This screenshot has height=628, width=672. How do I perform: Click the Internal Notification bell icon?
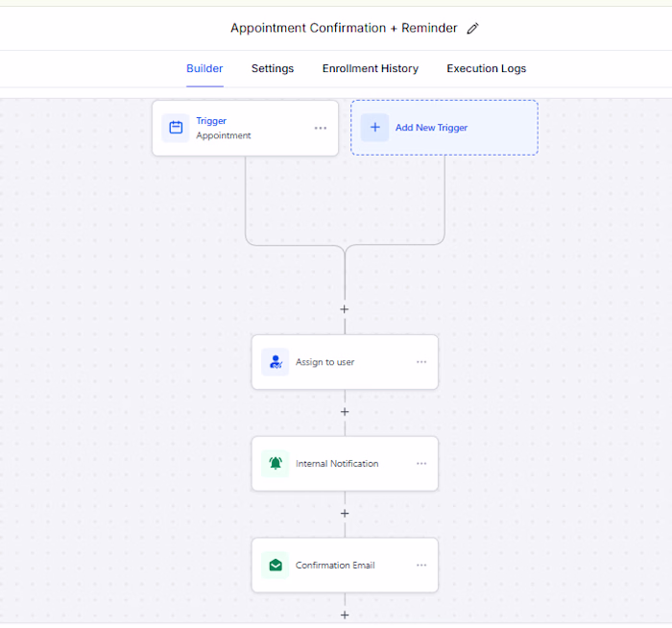coord(276,464)
